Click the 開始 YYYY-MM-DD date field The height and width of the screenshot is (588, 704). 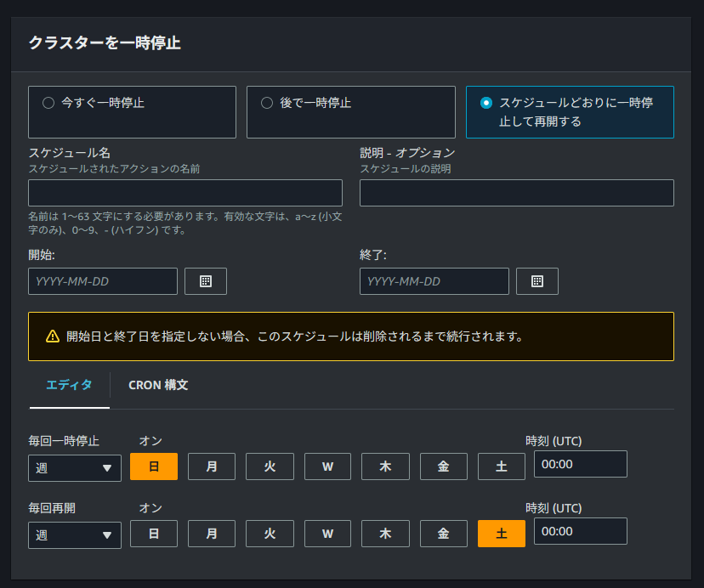(102, 280)
